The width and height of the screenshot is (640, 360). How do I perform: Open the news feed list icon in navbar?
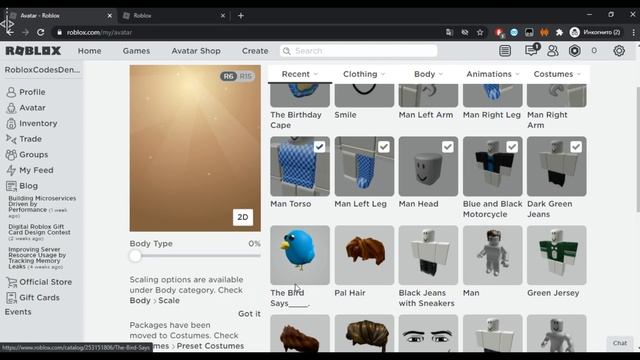tap(505, 51)
